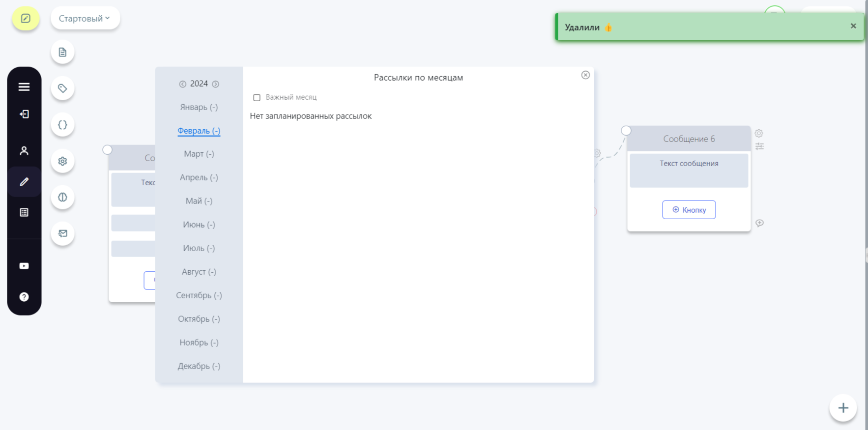Image resolution: width=868 pixels, height=430 pixels.
Task: Open the gear settings round icon
Action: click(62, 161)
